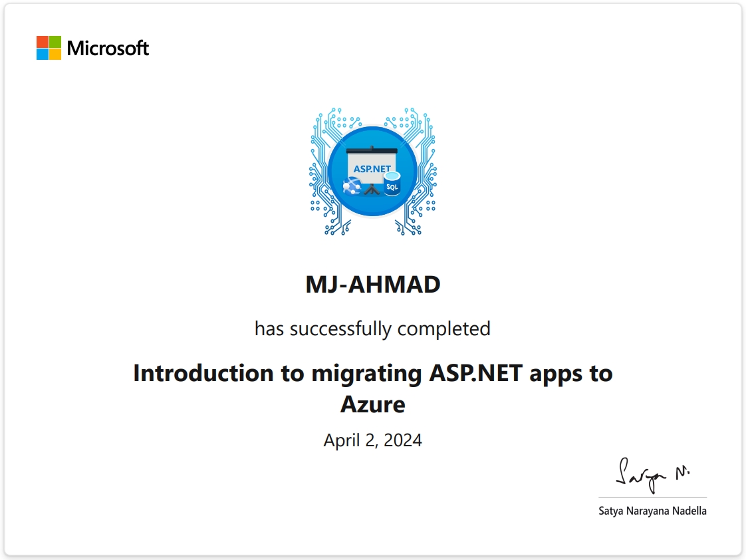The height and width of the screenshot is (560, 746).
Task: Click the ASP.NET label on the badge
Action: (x=372, y=169)
